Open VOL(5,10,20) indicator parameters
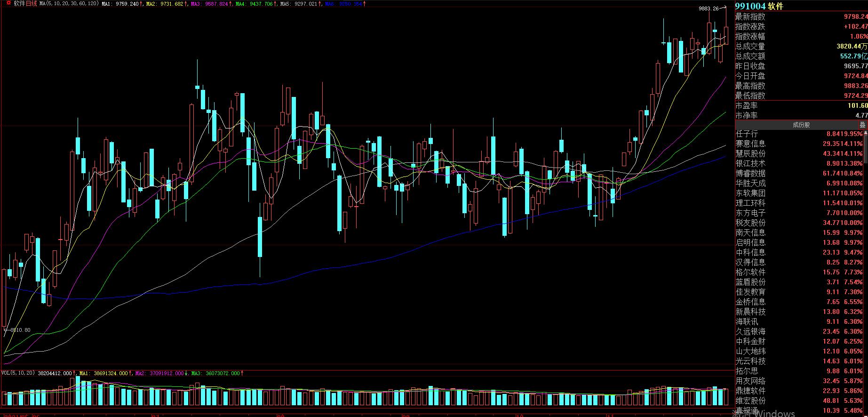Screen dimensions: 868x417 [x=18, y=373]
